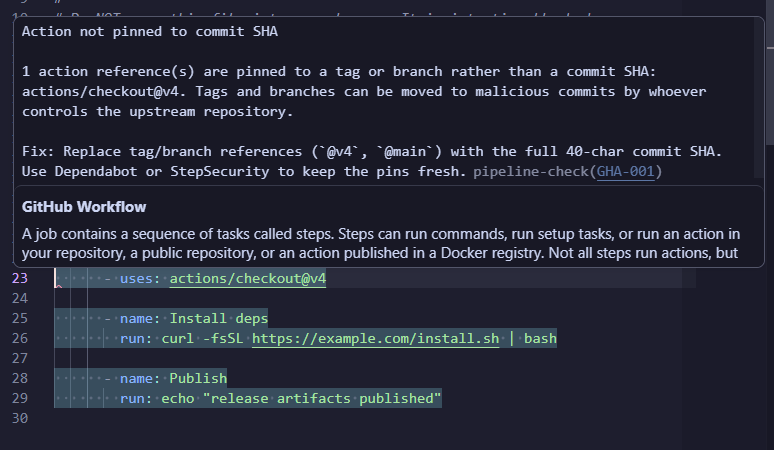Click the 'GitHub Workflow' hover heading
This screenshot has height=450, width=774.
click(84, 207)
